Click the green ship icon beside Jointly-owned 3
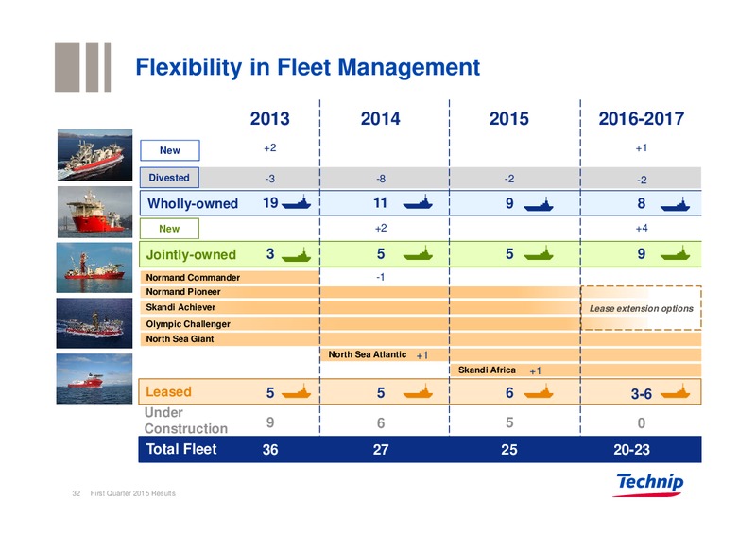This screenshot has width=756, height=534. click(x=296, y=254)
